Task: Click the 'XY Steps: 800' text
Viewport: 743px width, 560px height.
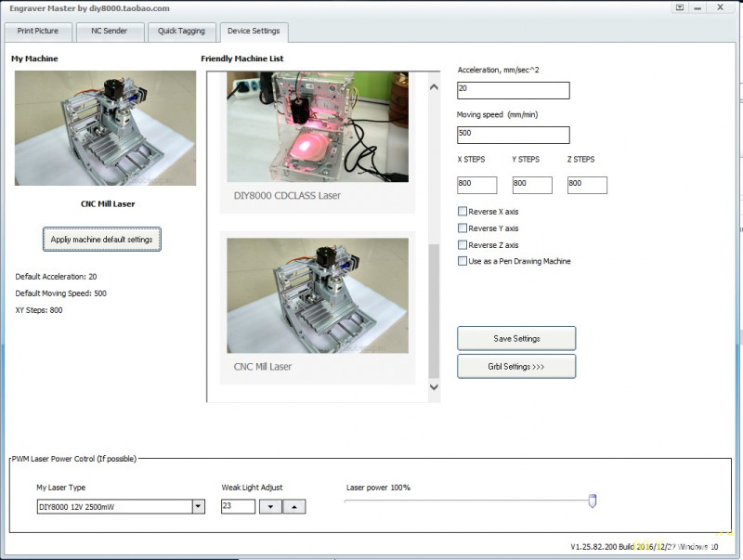Action: click(39, 310)
